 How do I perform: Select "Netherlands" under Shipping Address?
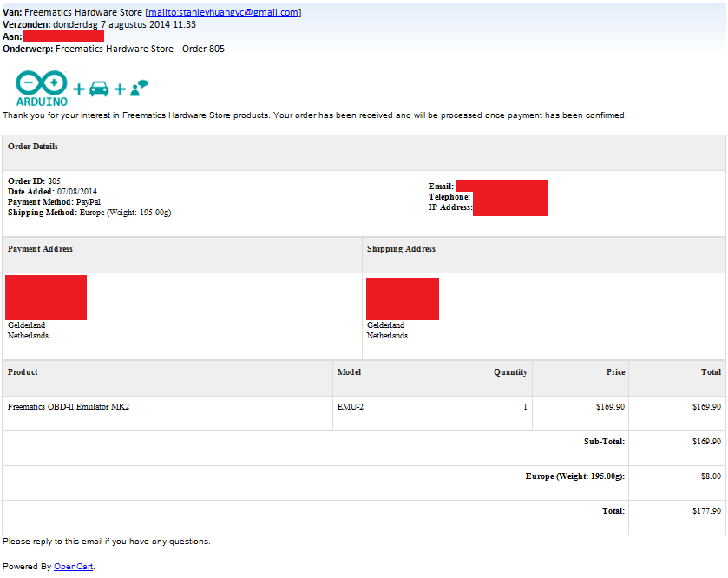pos(387,335)
